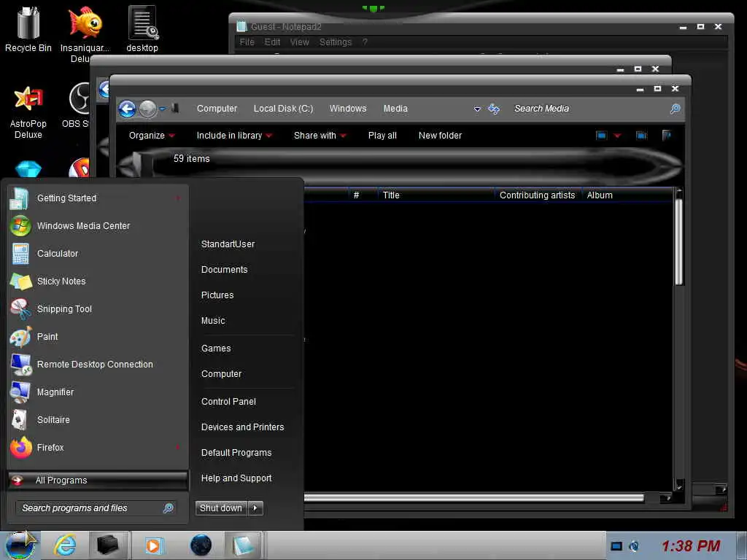The width and height of the screenshot is (747, 560).
Task: Open the volume tray icon
Action: pyautogui.click(x=634, y=546)
